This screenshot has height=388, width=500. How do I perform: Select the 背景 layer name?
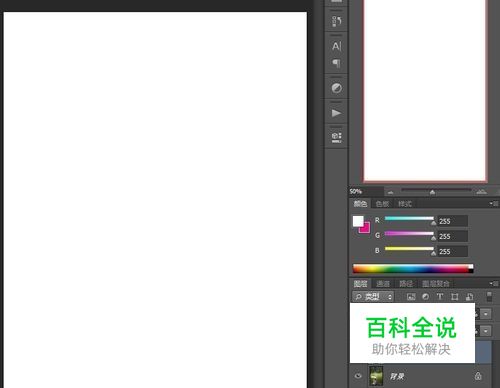(x=397, y=376)
